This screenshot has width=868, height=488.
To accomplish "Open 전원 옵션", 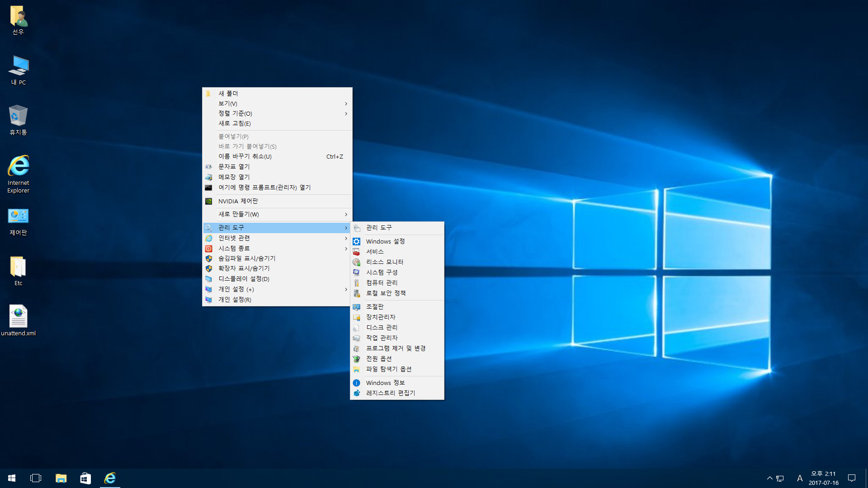I will point(397,359).
